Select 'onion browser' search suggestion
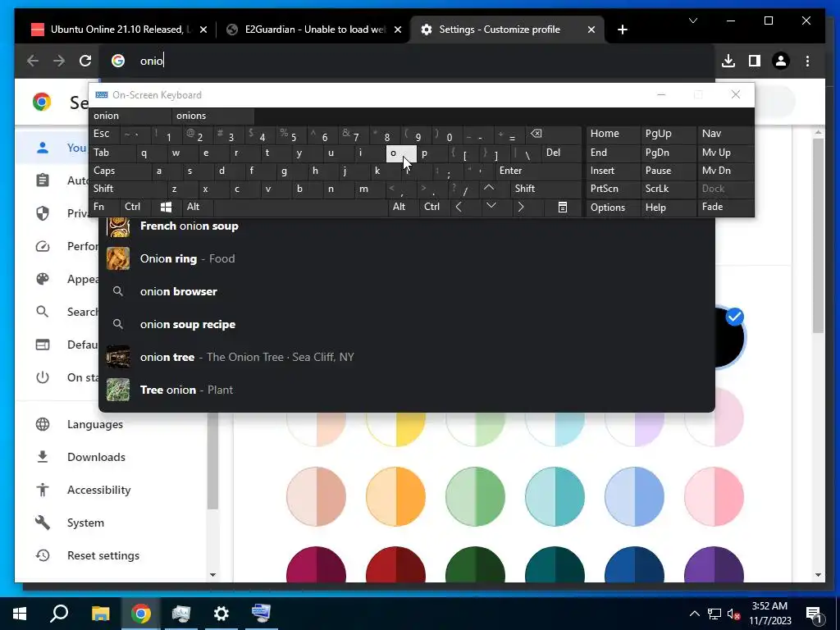 (407, 291)
